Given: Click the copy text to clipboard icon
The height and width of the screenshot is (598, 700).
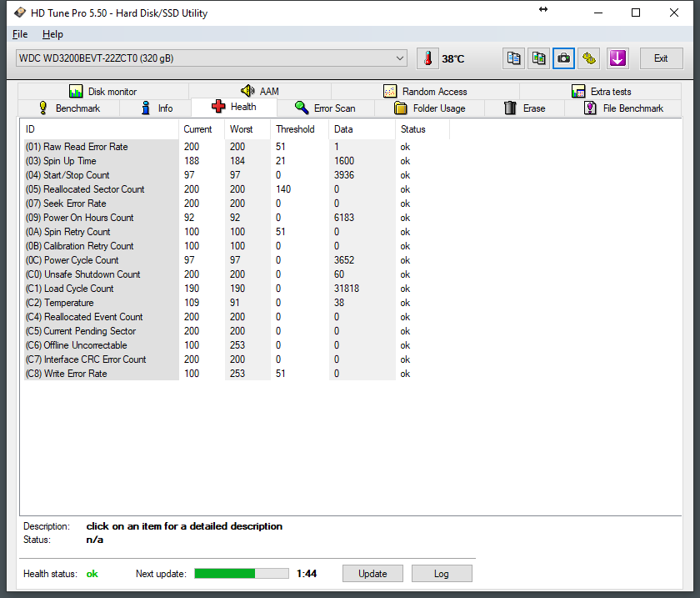Looking at the screenshot, I should click(514, 58).
